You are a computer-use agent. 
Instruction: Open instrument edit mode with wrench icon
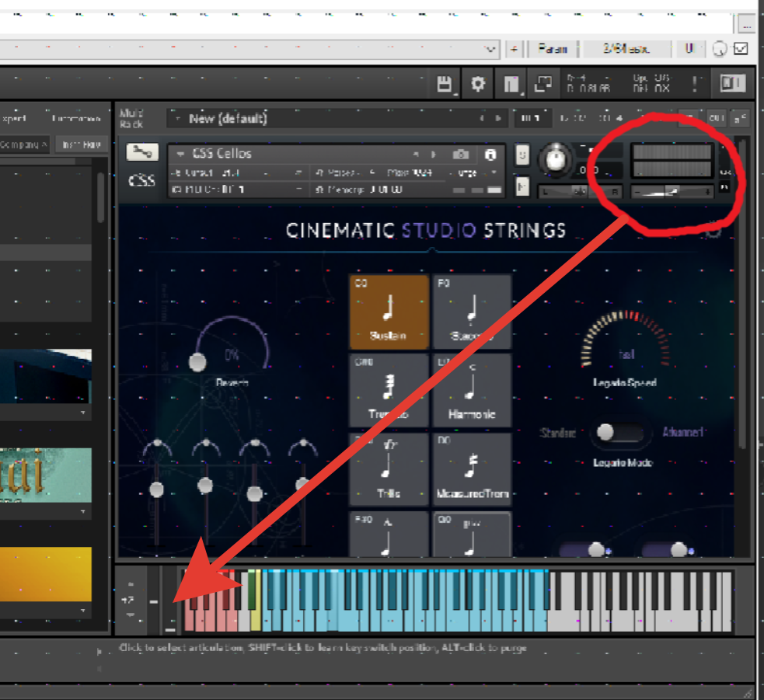(x=142, y=152)
